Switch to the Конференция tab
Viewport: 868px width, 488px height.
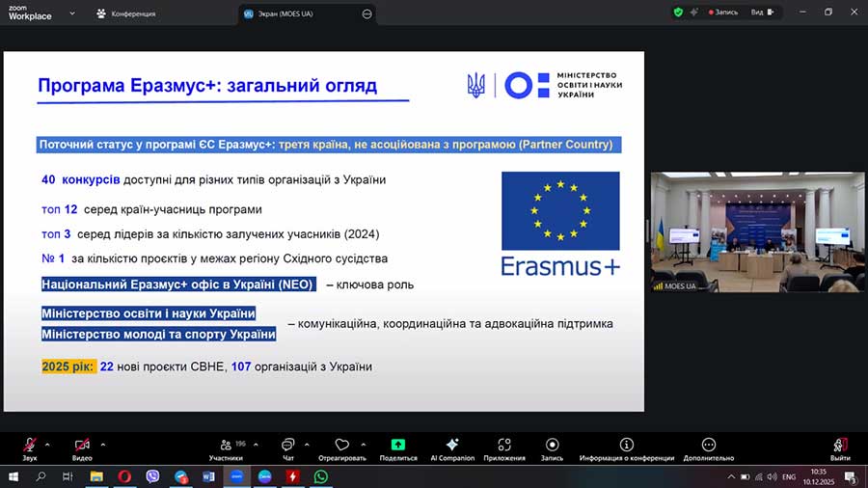[125, 14]
